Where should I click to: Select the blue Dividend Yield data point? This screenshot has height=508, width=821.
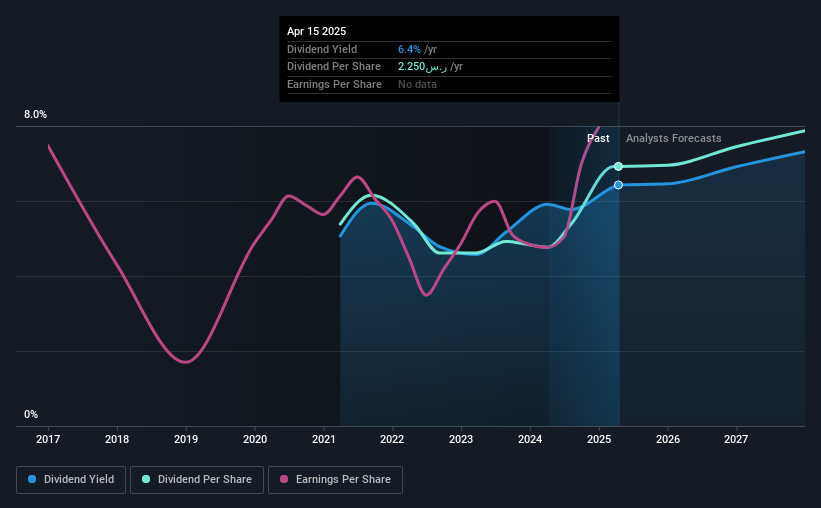tap(618, 185)
